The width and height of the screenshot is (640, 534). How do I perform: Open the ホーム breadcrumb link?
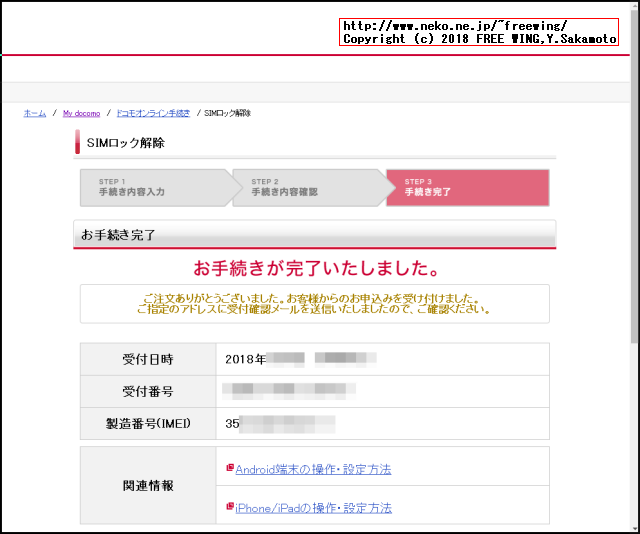point(35,113)
